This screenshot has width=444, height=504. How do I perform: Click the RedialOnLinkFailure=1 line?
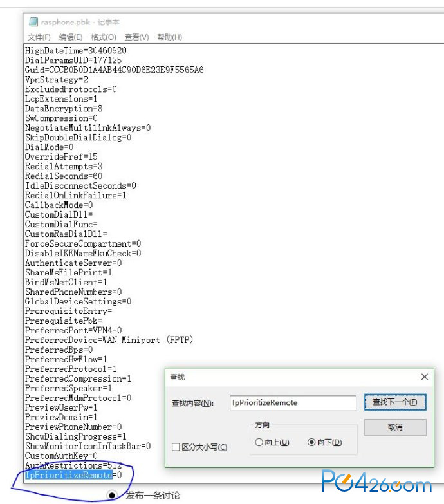[x=76, y=196]
